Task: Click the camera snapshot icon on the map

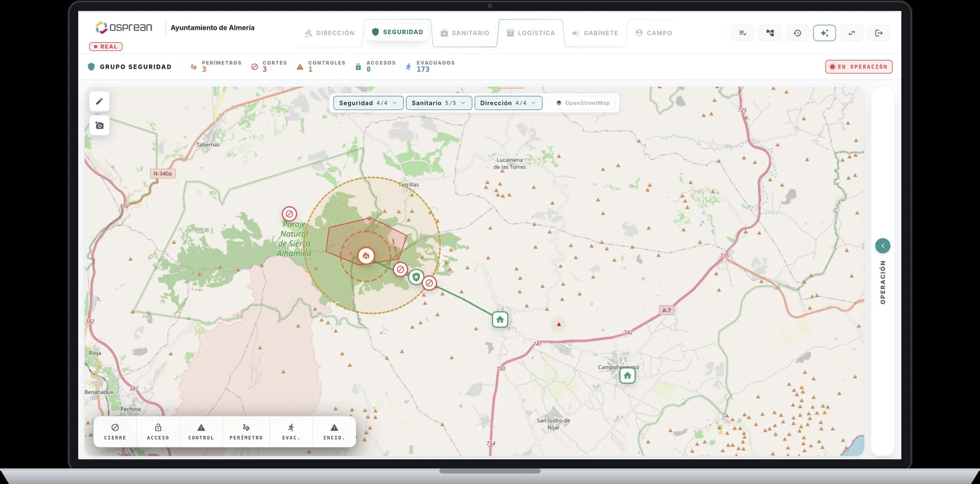Action: point(99,126)
